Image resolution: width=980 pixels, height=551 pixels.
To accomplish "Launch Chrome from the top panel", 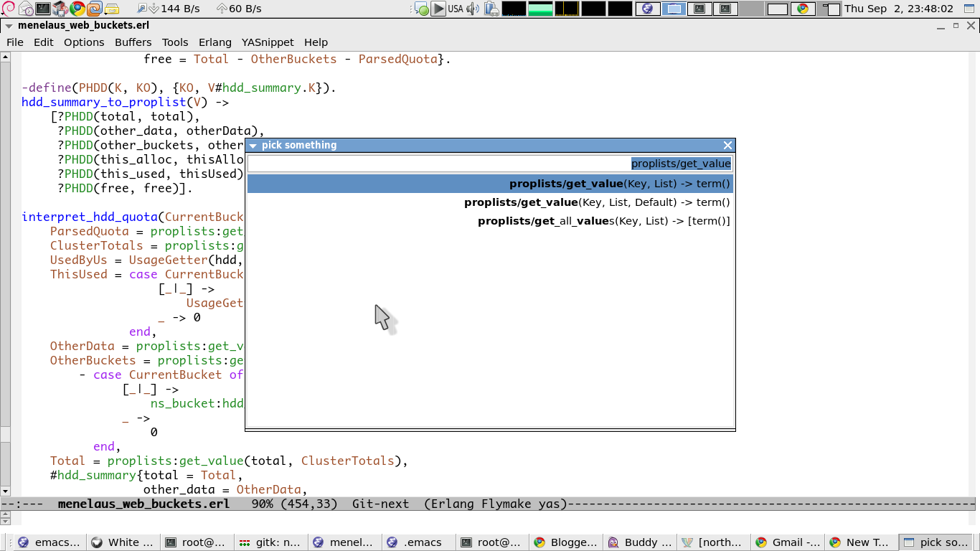I will tap(75, 9).
